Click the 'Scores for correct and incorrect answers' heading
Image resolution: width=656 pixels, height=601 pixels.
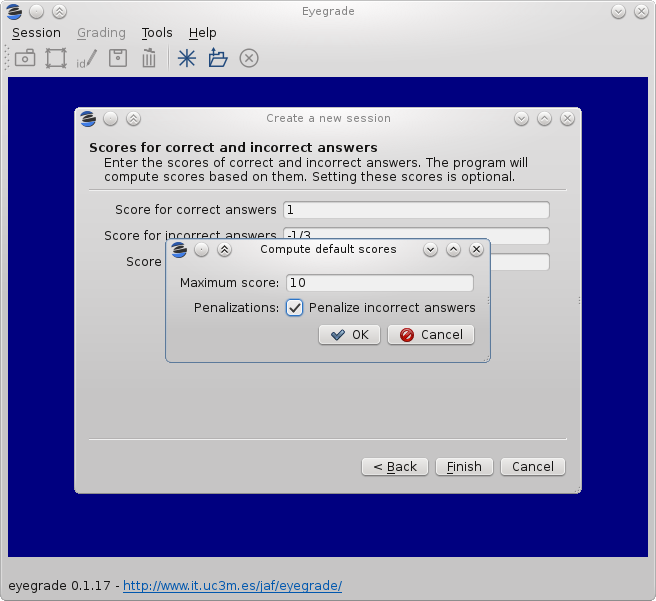(x=233, y=148)
